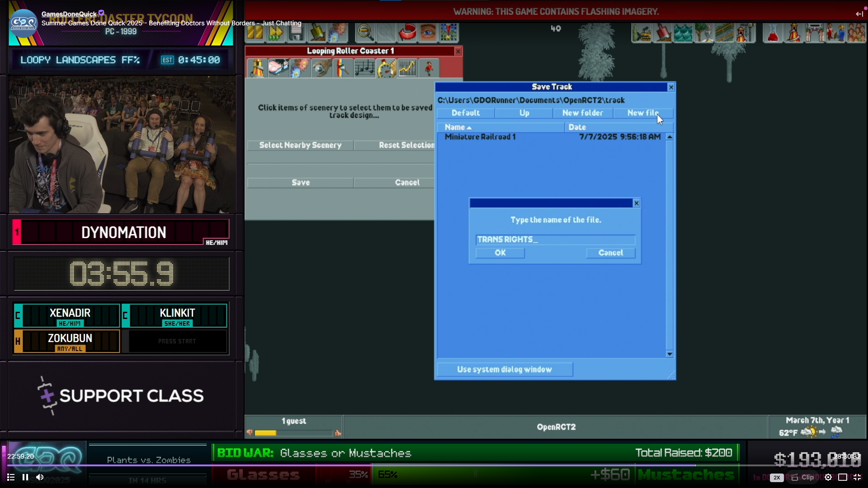
Task: Switch to the ride main view tab
Action: pyautogui.click(x=257, y=68)
